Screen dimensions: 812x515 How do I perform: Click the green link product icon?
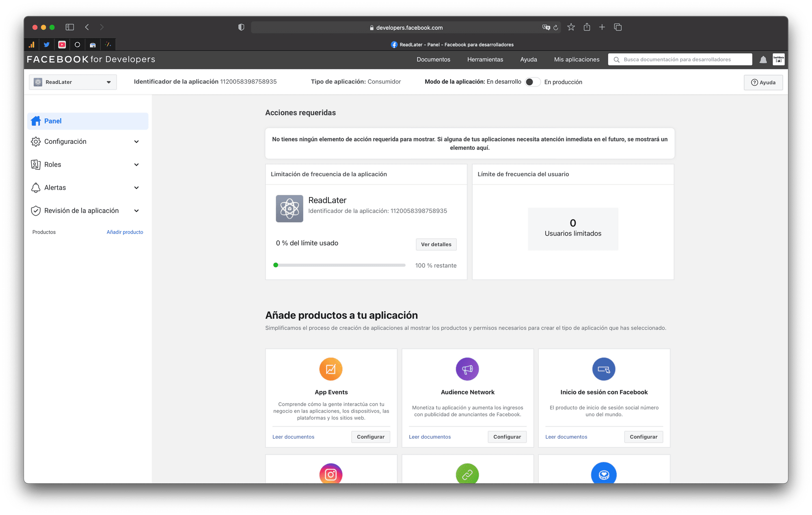point(467,474)
